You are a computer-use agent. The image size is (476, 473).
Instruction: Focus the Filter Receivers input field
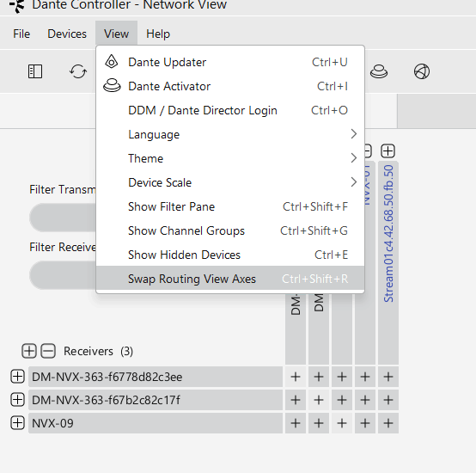63,275
